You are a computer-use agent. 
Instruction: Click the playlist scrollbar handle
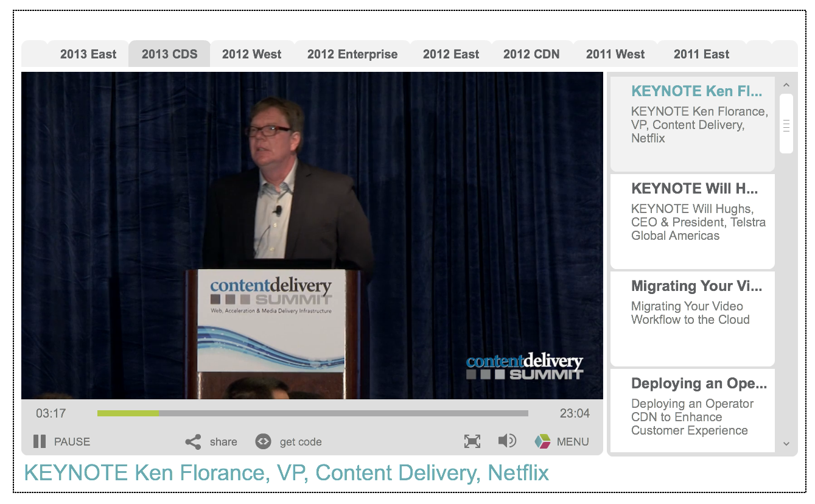coord(786,124)
